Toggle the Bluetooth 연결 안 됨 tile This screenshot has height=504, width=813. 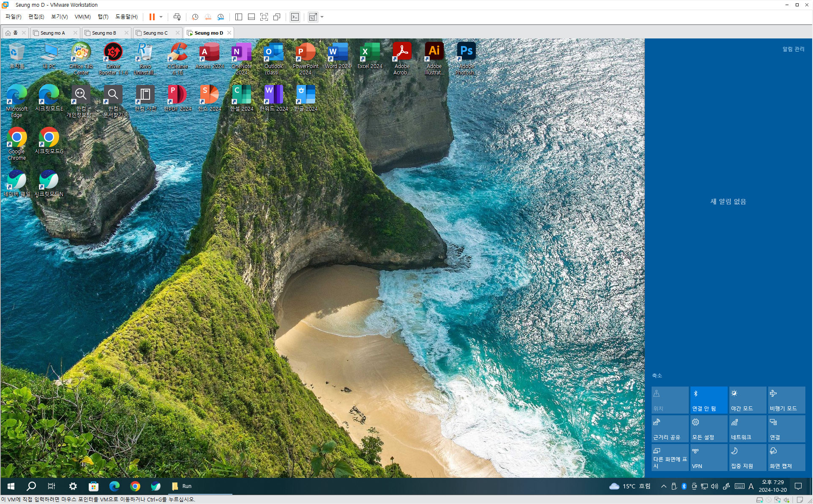709,400
